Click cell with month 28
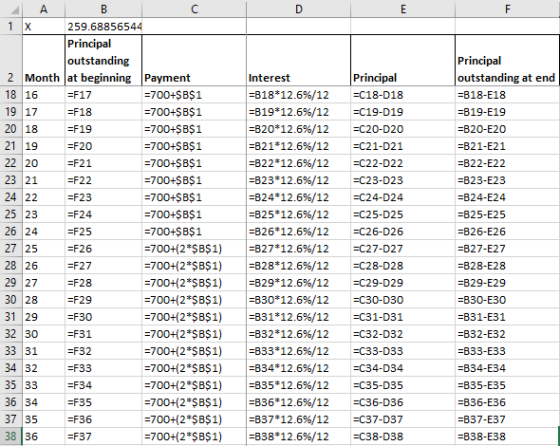The width and height of the screenshot is (560, 446). point(44,299)
